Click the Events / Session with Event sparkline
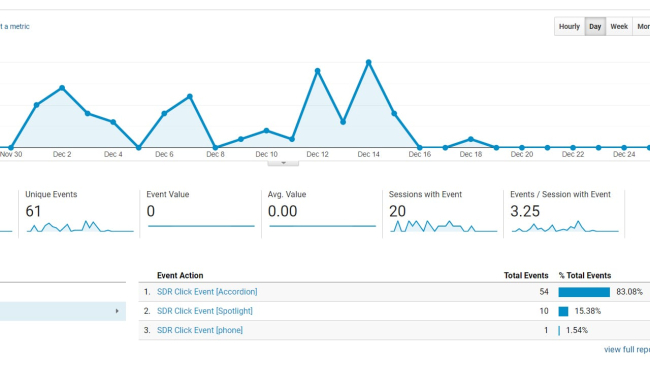 pos(565,226)
